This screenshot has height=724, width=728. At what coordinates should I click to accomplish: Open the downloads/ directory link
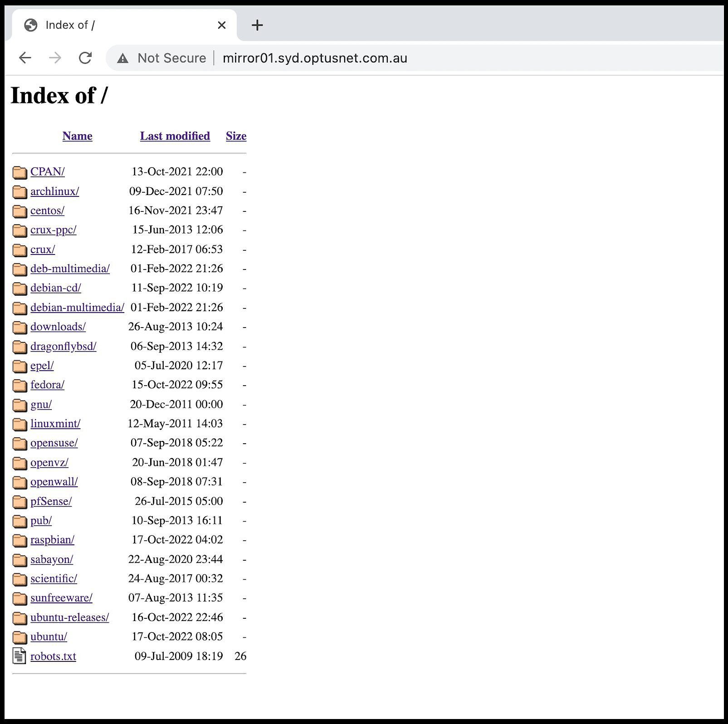pos(58,327)
